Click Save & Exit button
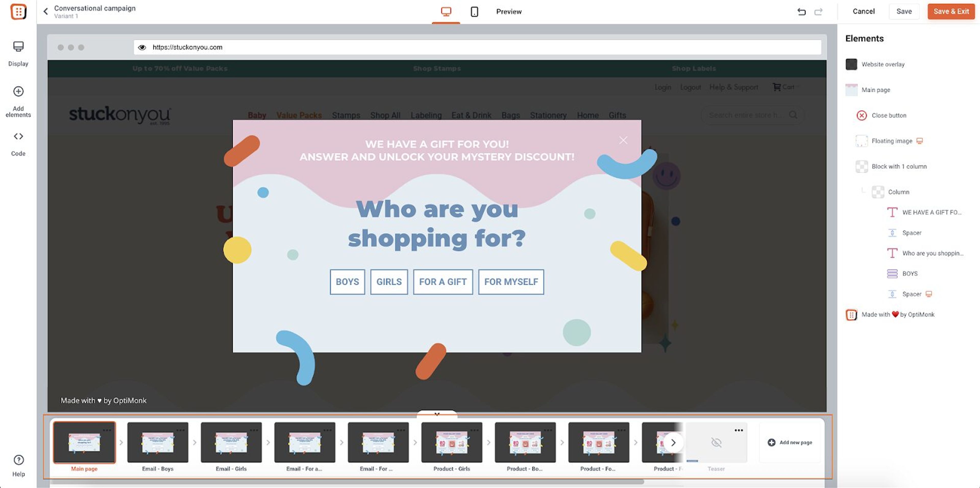Screen dimensions: 980x488 pos(951,11)
